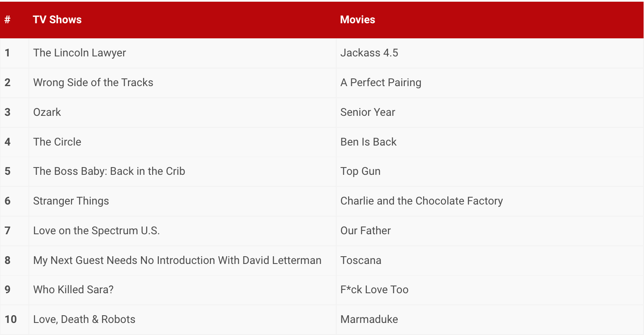This screenshot has width=644, height=335.
Task: Click the Top Gun movie entry
Action: click(x=360, y=171)
